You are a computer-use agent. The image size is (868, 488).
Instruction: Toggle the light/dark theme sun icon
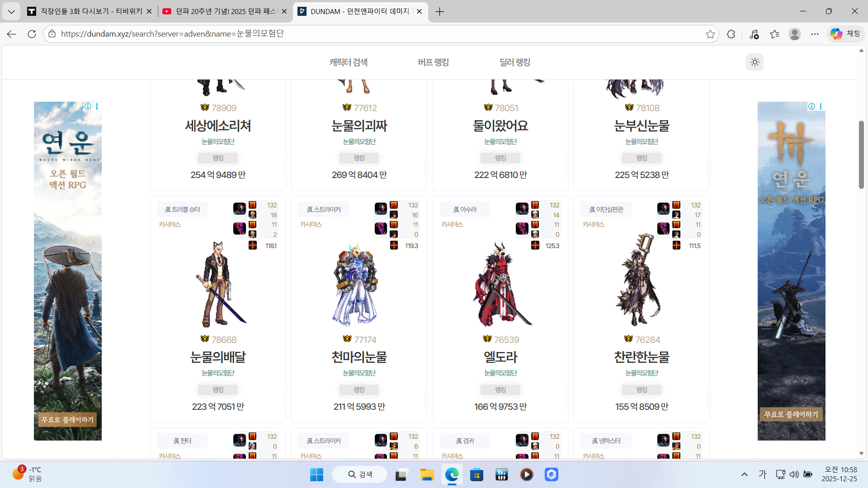click(755, 62)
